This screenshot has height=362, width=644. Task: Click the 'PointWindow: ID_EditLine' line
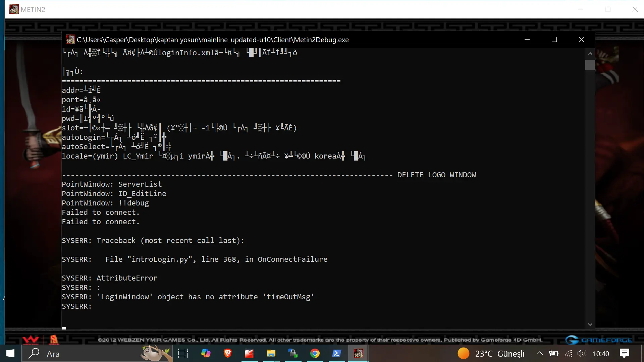tap(114, 194)
